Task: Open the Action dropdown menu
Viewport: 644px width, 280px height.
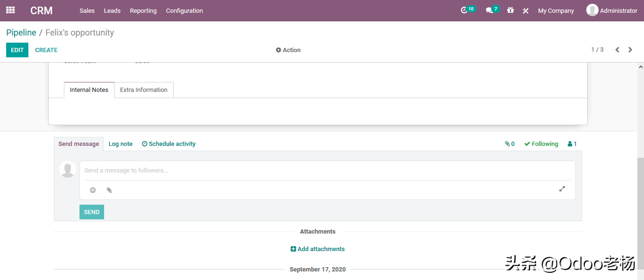Action: click(x=288, y=50)
